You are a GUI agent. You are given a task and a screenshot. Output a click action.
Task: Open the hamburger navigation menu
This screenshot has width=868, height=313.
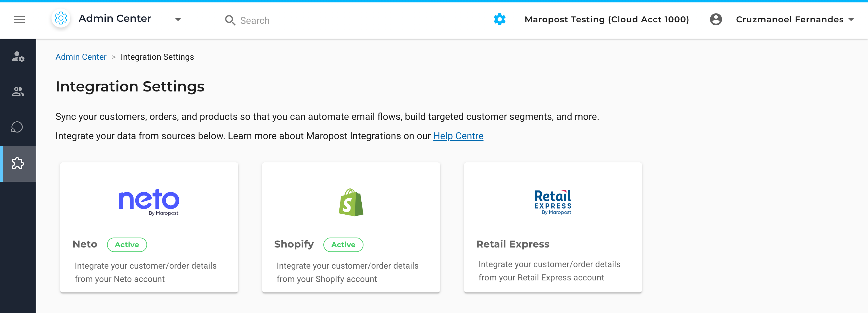click(19, 20)
